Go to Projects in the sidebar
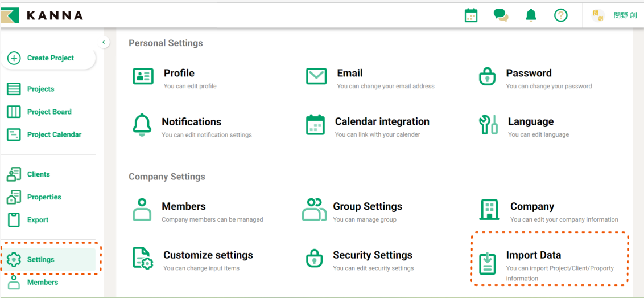The width and height of the screenshot is (644, 298). [40, 89]
